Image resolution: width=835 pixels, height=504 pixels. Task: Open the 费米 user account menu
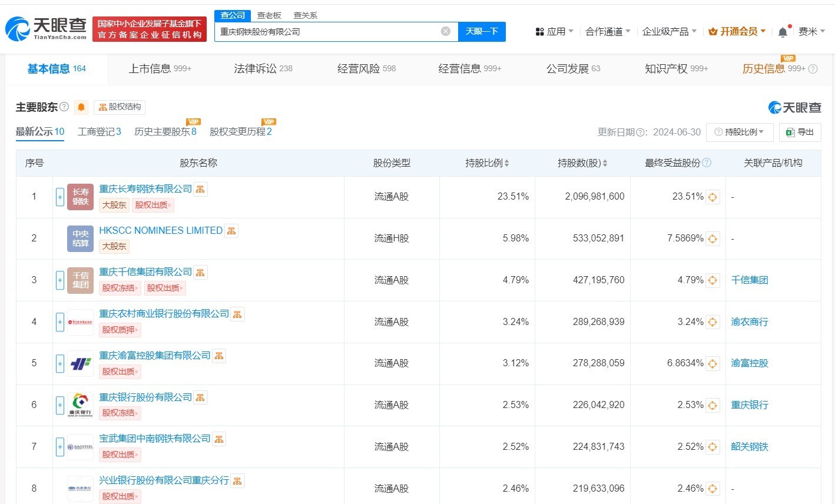(811, 31)
